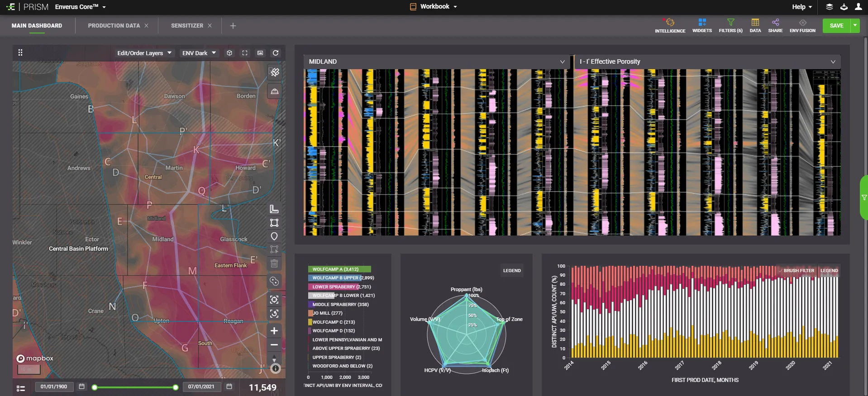Reset the map compass orientation
The image size is (868, 396).
coord(274,359)
